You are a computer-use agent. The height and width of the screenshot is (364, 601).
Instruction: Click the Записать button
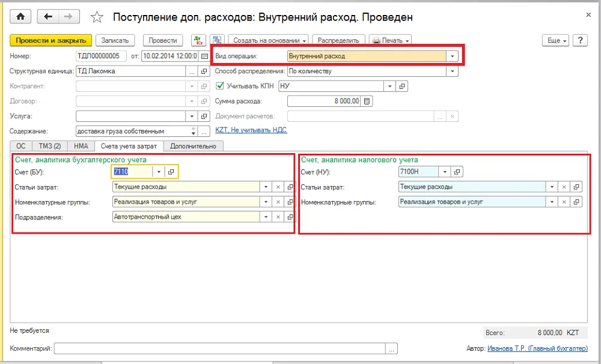[x=115, y=40]
